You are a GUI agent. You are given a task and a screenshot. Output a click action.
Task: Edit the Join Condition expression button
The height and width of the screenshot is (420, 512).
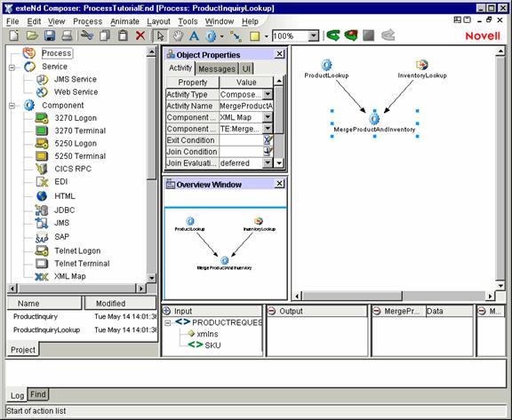268,151
